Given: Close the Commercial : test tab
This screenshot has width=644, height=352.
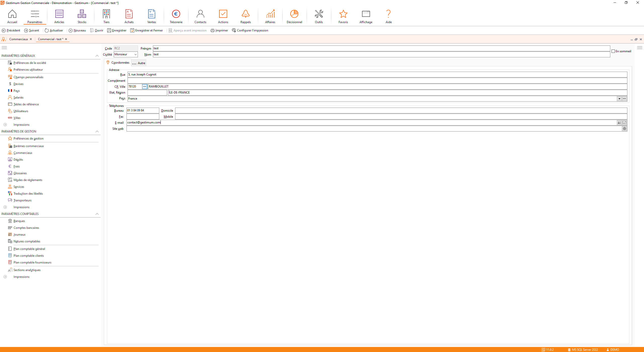Looking at the screenshot, I should click(x=66, y=39).
